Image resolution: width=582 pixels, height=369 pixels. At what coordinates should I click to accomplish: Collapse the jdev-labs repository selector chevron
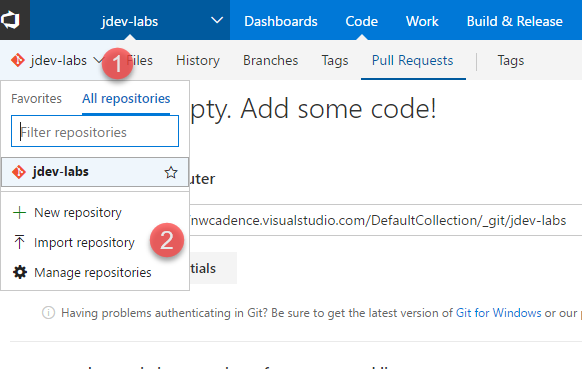(x=98, y=60)
